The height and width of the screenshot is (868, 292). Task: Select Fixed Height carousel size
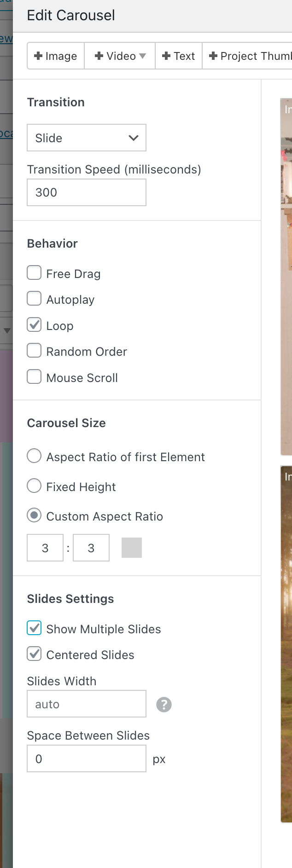point(34,486)
